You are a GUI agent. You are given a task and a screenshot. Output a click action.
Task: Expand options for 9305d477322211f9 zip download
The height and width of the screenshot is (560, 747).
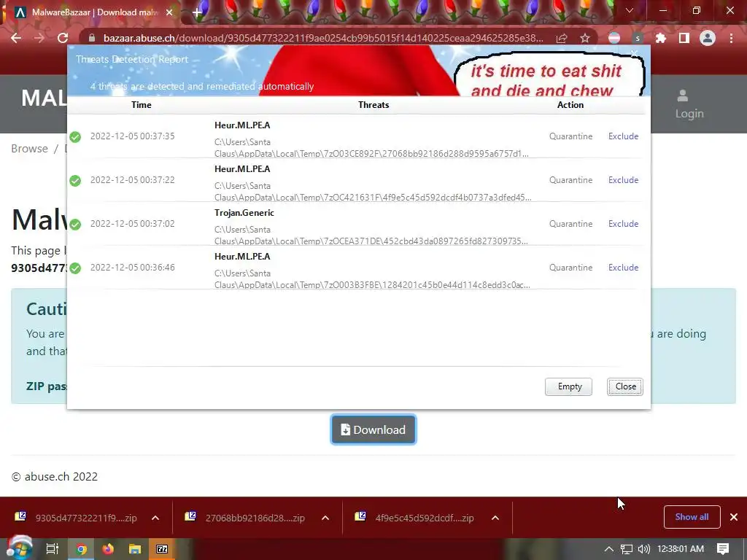pyautogui.click(x=155, y=518)
